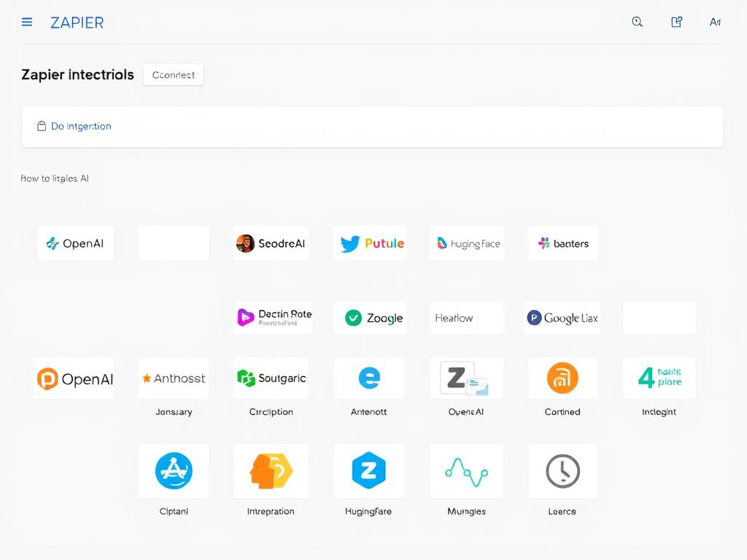The image size is (747, 560).
Task: Open the hamburger menu
Action: [27, 22]
